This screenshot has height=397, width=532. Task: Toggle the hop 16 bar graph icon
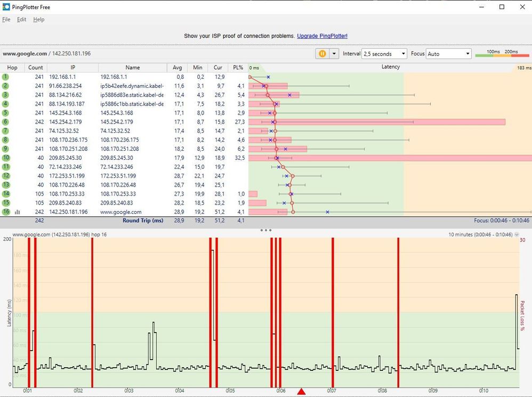[17, 212]
